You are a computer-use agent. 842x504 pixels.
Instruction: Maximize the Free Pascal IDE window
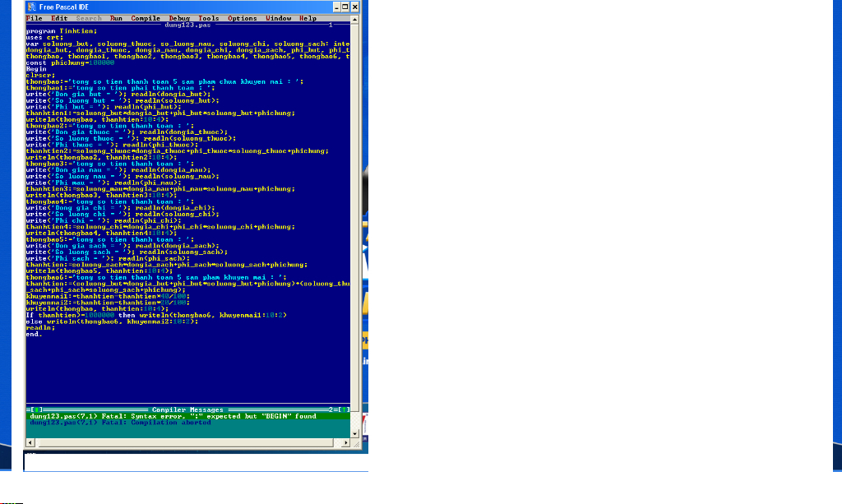pos(345,7)
